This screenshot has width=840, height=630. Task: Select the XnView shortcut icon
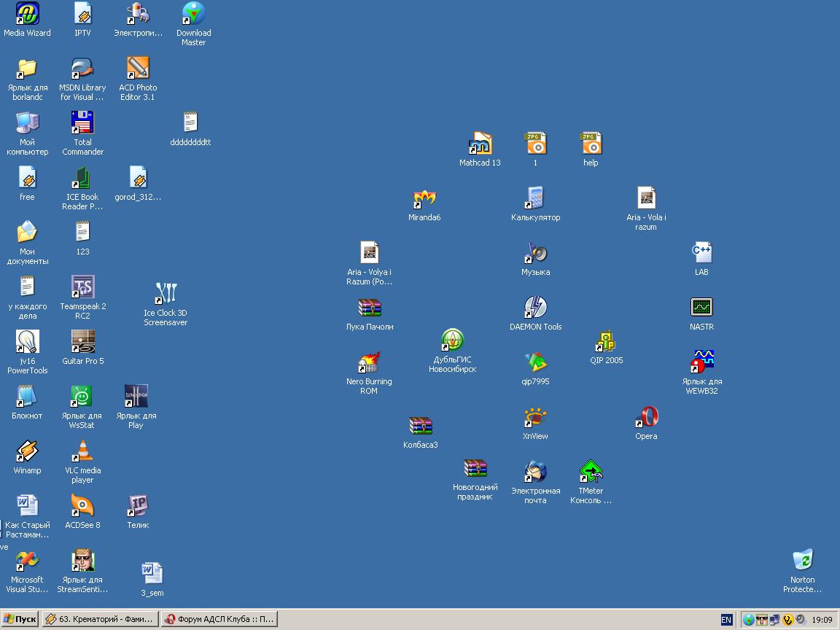[x=535, y=417]
